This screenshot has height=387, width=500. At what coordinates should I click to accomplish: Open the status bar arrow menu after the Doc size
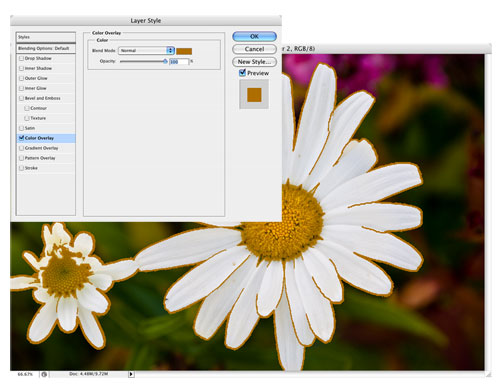click(131, 374)
